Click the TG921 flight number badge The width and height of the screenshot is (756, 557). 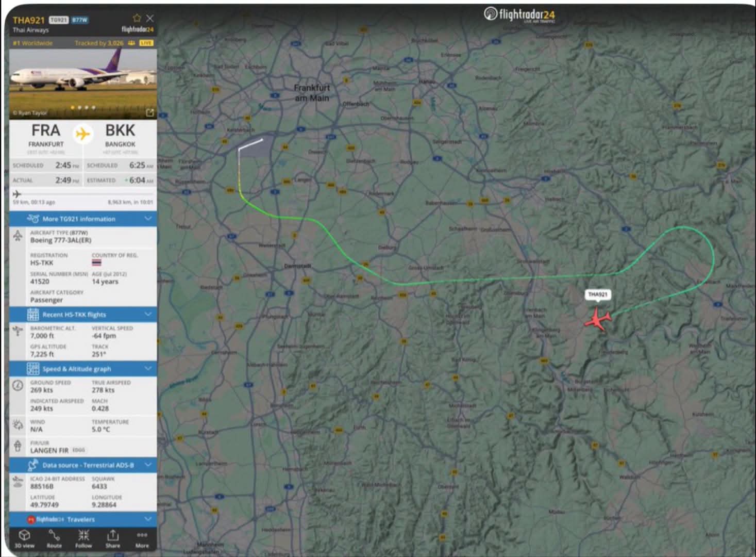tap(58, 20)
